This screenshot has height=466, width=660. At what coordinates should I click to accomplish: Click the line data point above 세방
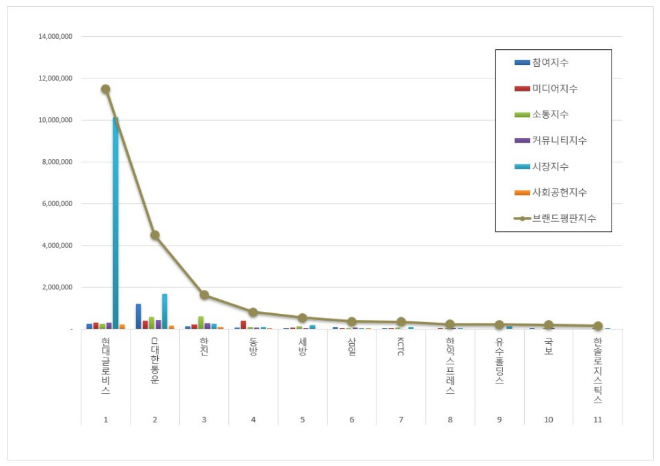click(302, 318)
